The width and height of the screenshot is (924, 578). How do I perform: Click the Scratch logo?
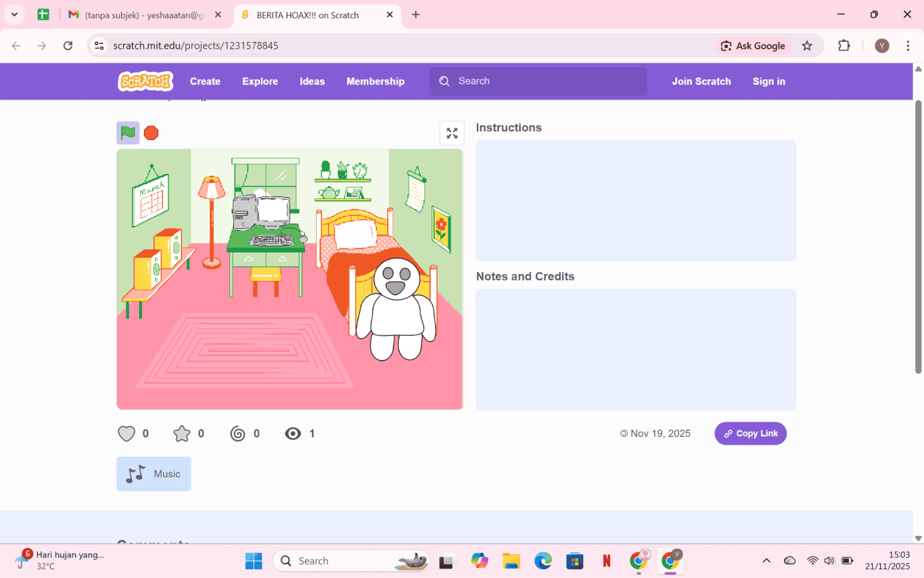145,81
